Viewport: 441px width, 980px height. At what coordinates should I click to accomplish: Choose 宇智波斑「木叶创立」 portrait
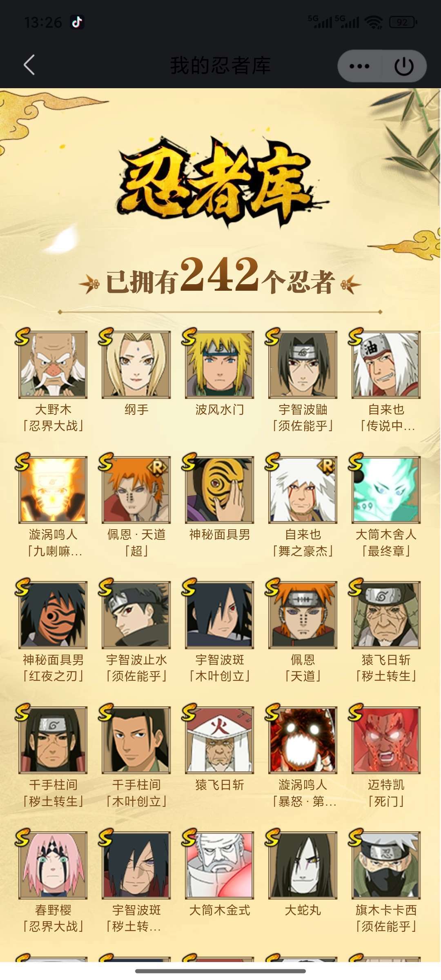pos(220,615)
